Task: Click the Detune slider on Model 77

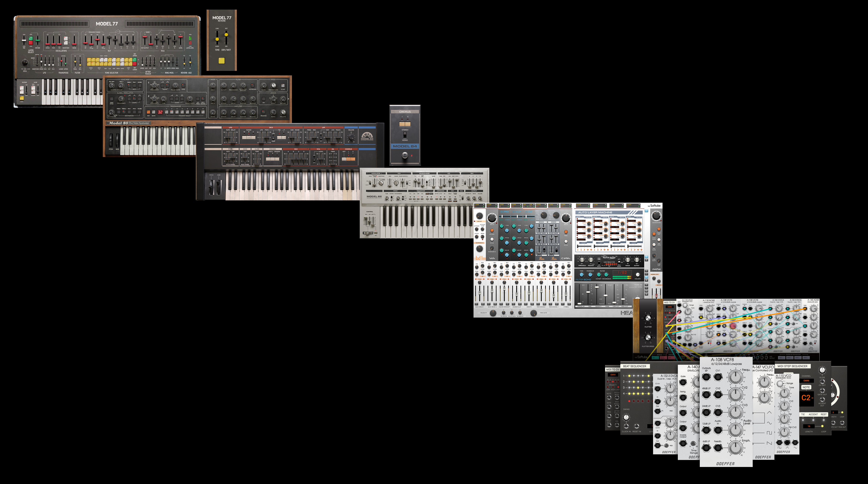Action: tap(37, 41)
